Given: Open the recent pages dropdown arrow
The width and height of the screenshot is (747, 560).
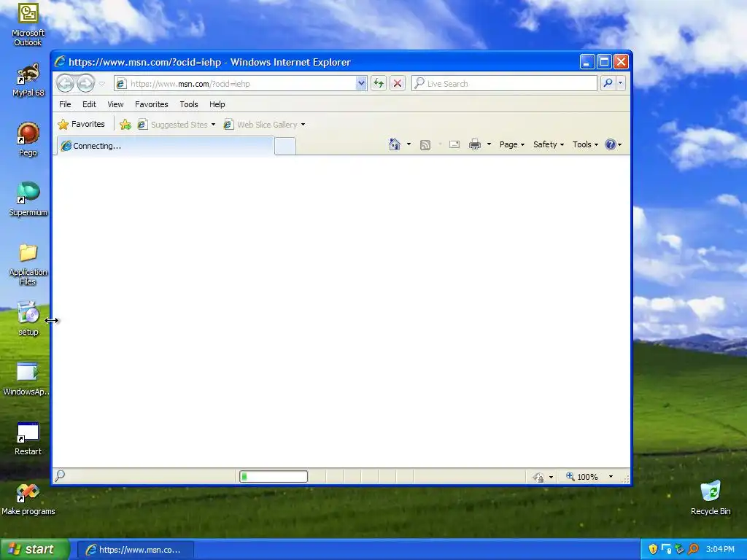Looking at the screenshot, I should [x=101, y=84].
